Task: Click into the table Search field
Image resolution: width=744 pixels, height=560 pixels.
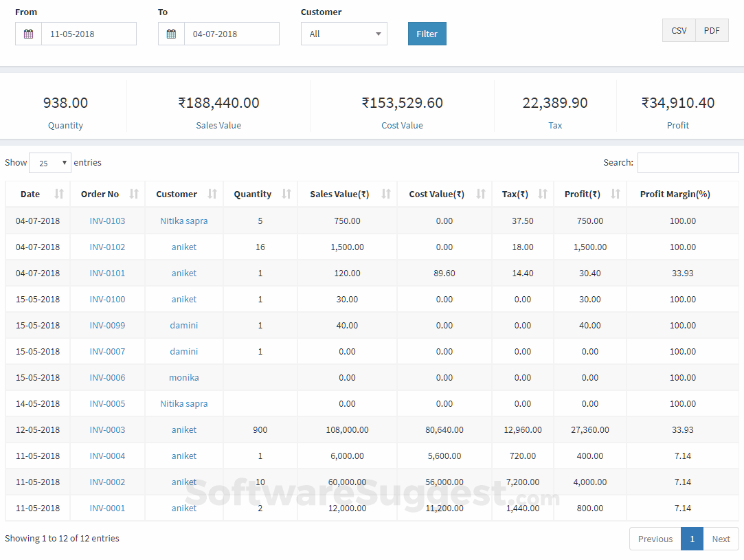Action: pyautogui.click(x=688, y=163)
